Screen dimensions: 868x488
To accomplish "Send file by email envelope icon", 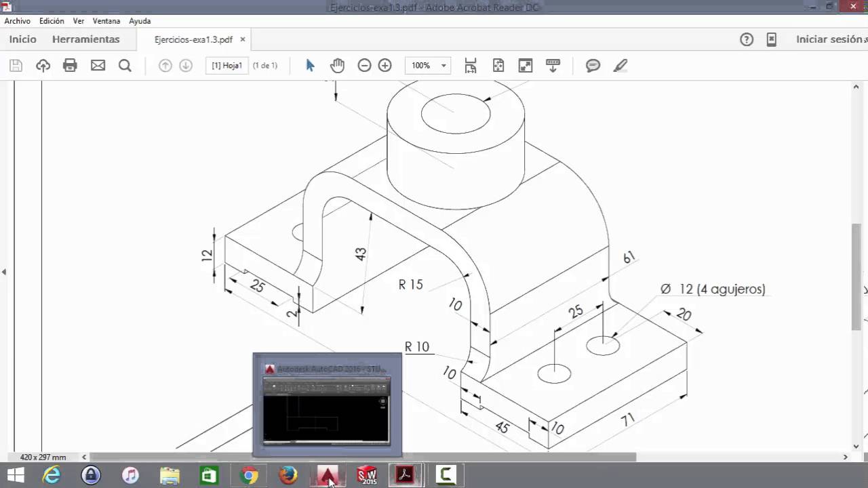I will point(98,66).
